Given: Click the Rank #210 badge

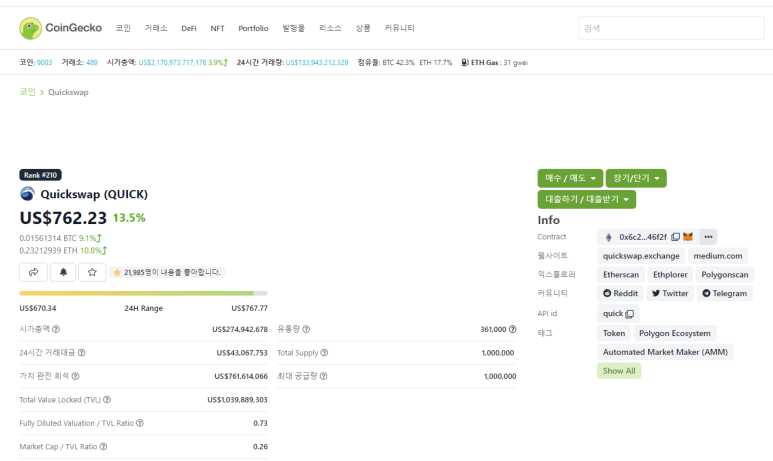Looking at the screenshot, I should (40, 175).
